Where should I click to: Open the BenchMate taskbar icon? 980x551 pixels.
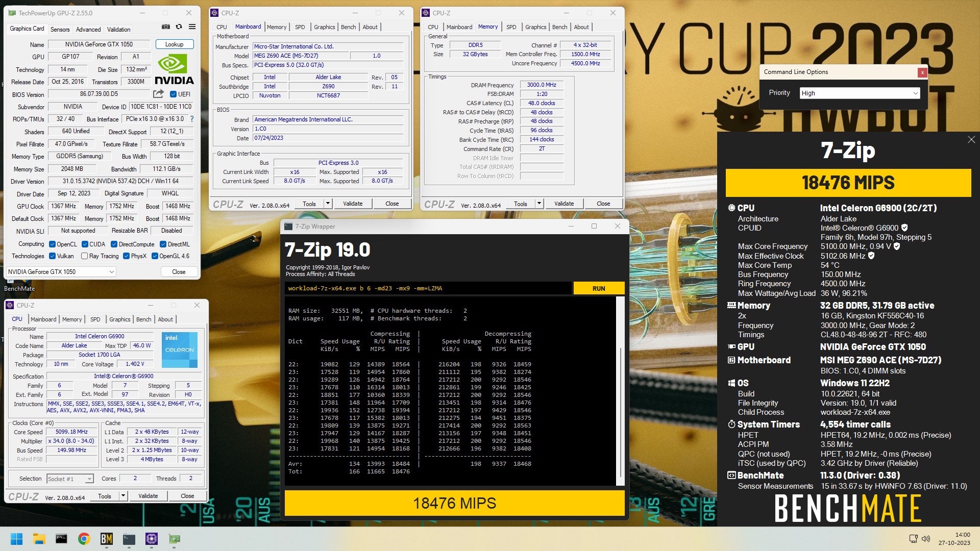106,539
